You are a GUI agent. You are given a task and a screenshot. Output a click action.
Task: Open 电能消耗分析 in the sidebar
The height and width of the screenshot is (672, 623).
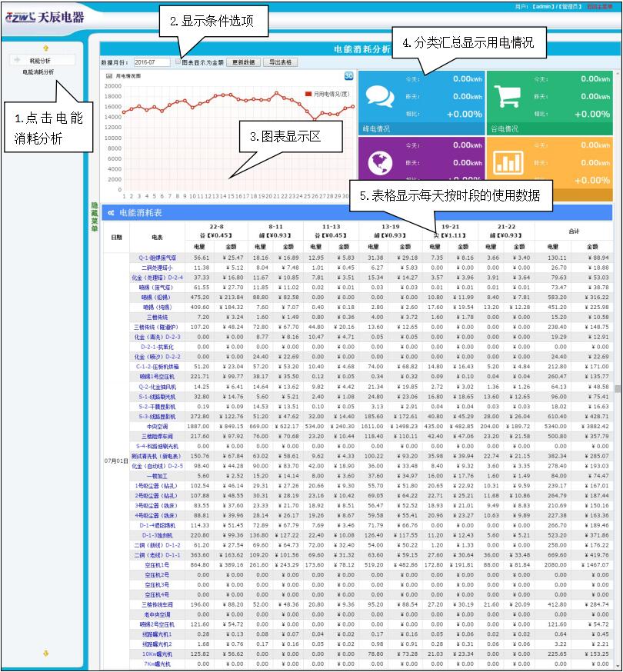(38, 72)
